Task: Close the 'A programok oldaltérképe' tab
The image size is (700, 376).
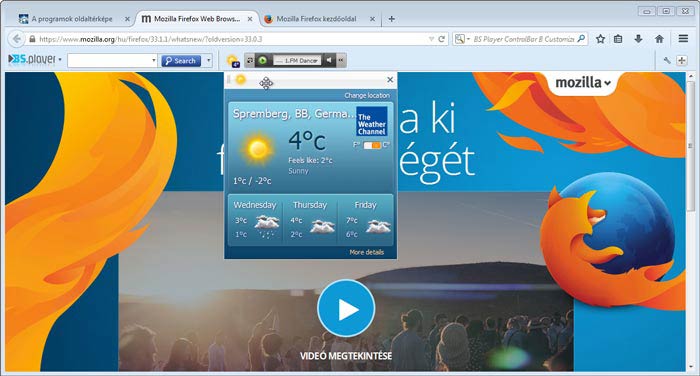Action: click(127, 19)
